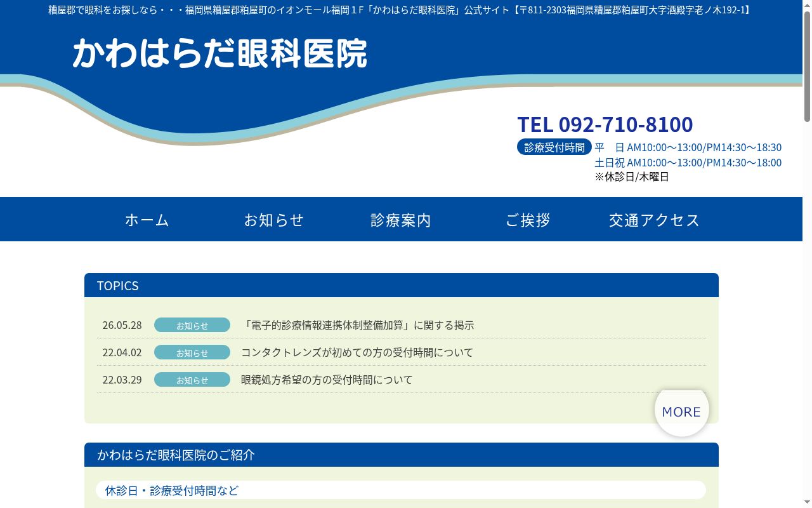812x508 pixels.
Task: Click the round MORE button in TOPICS
Action: [681, 411]
